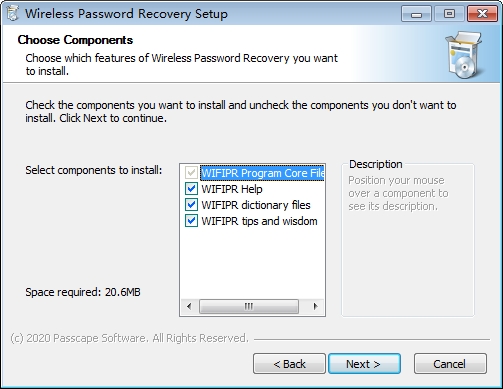Uncheck the WIFIPR Help checkbox
Screen dimensions: 503x389
point(191,189)
